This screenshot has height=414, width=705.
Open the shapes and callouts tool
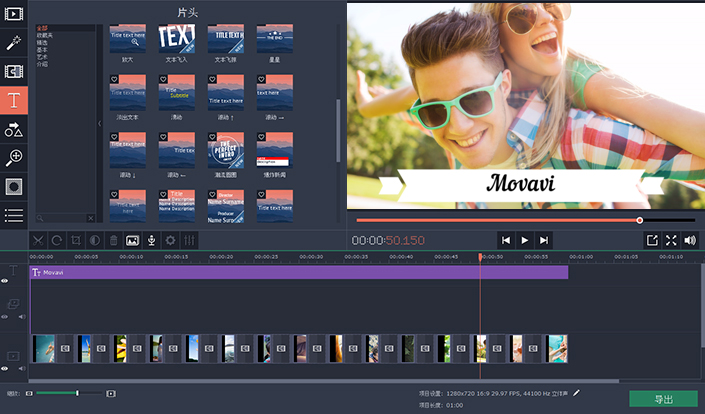[x=14, y=129]
